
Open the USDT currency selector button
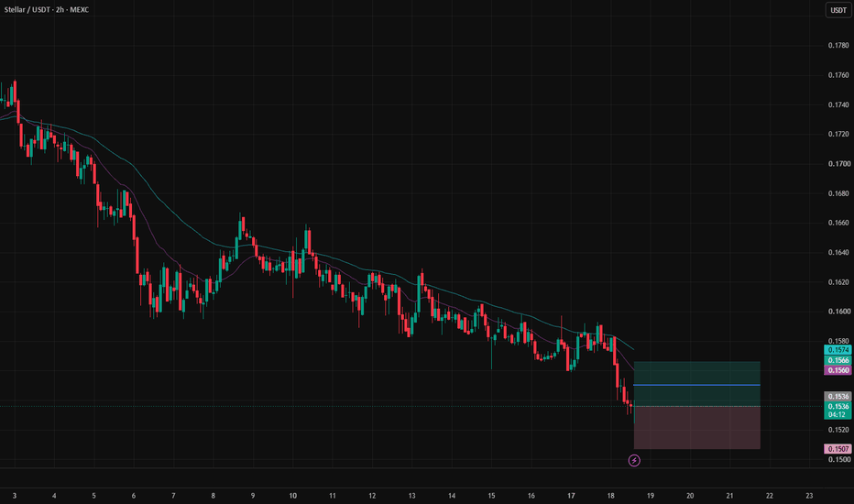[838, 10]
